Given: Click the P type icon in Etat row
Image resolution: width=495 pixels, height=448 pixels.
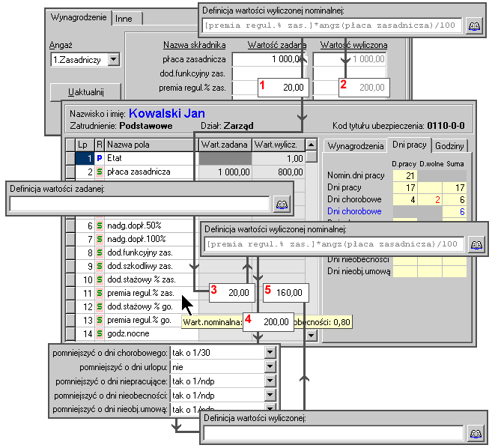Looking at the screenshot, I should (x=100, y=158).
